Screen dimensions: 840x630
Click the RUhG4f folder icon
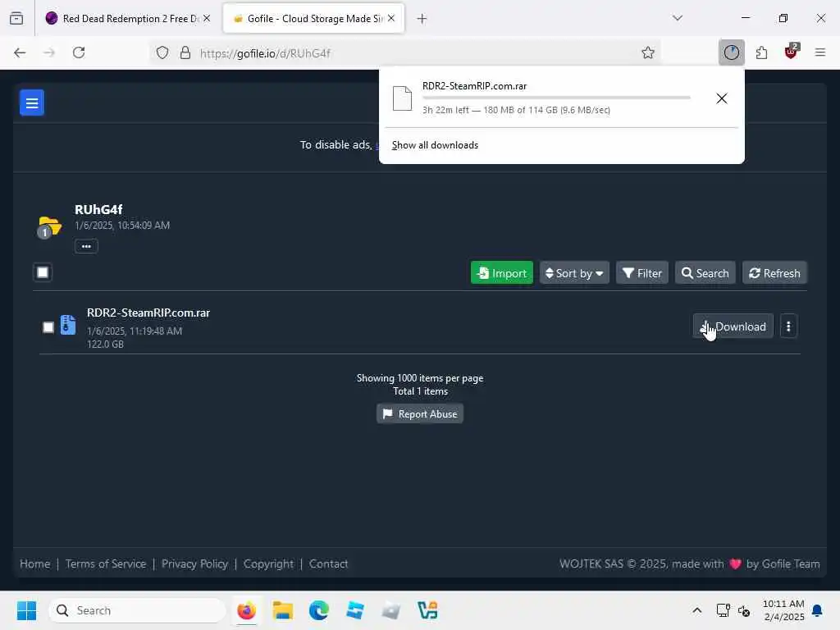tap(48, 226)
